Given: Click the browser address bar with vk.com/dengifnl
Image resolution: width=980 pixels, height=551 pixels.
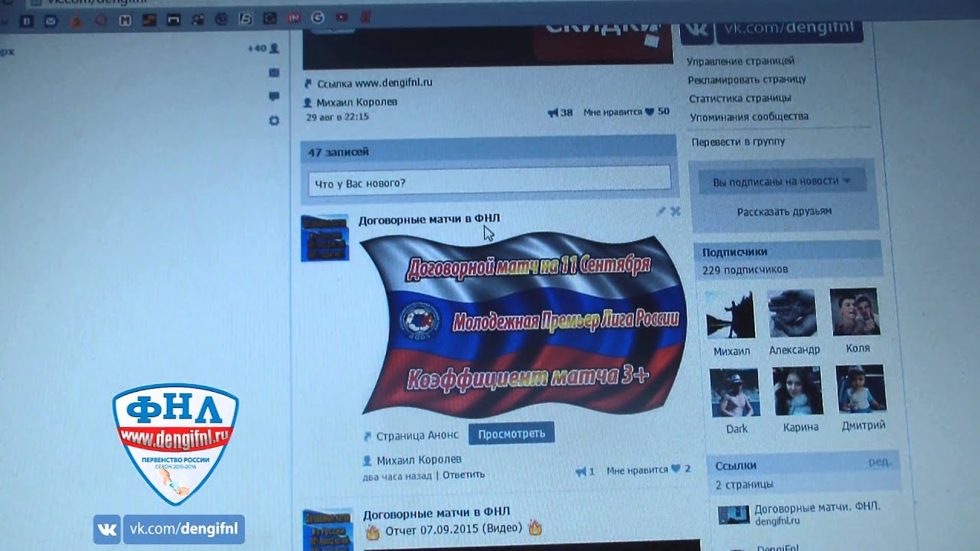Looking at the screenshot, I should 490,4.
